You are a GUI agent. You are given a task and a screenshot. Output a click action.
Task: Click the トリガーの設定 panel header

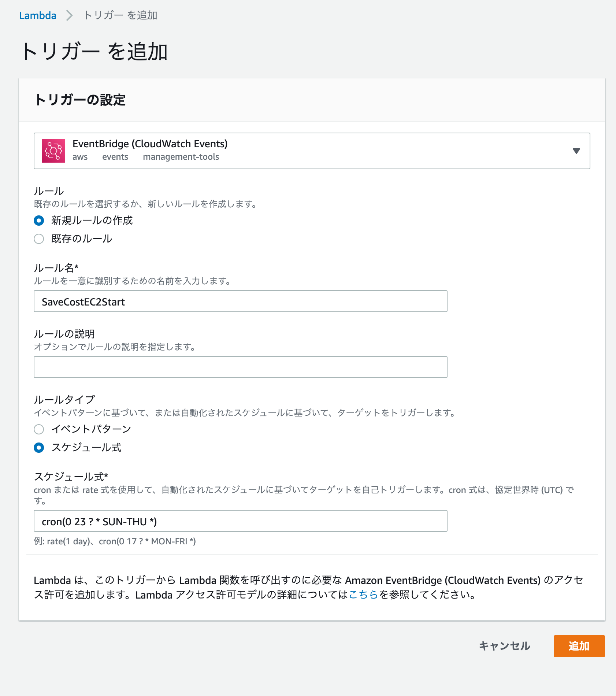[312, 100]
